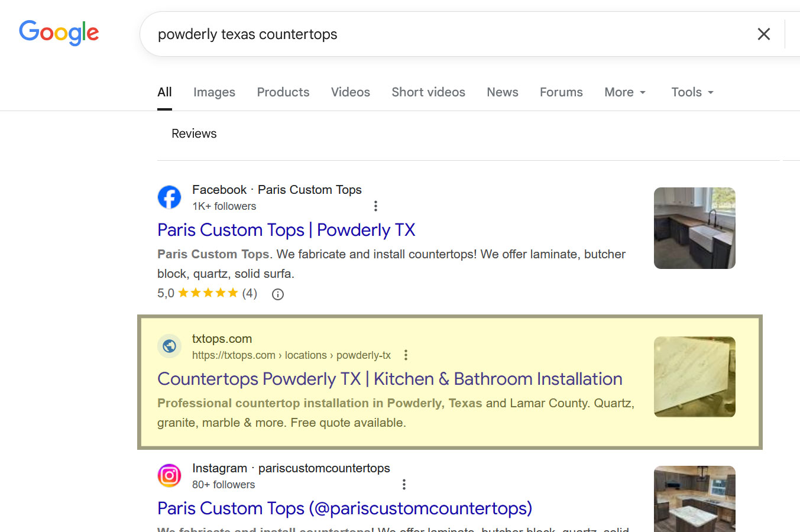The image size is (800, 532).
Task: Select the Short videos tab
Action: tap(428, 92)
